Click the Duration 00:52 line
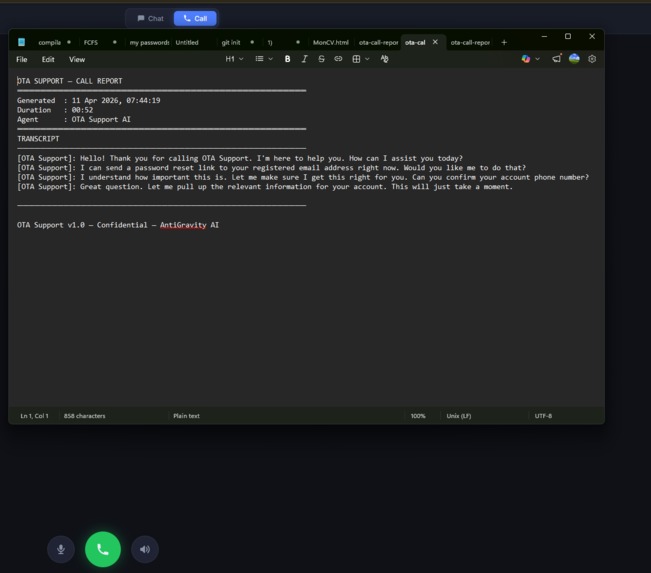Screen dimensions: 651x573 tap(55, 110)
